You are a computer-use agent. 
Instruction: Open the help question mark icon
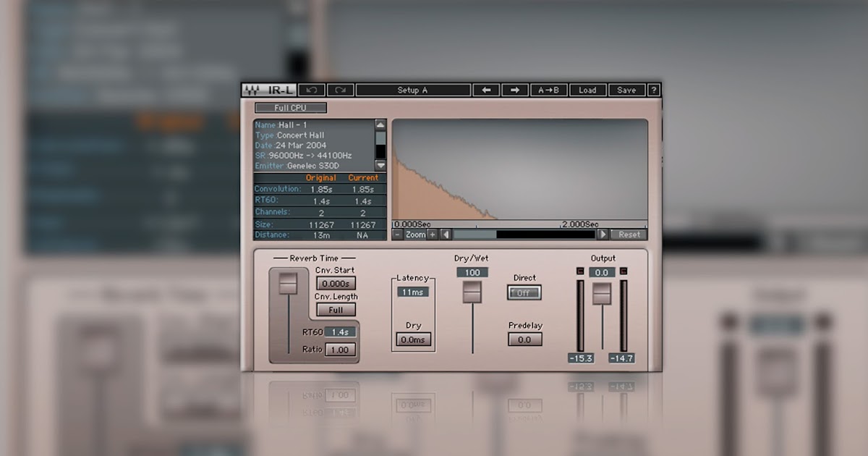click(x=654, y=90)
